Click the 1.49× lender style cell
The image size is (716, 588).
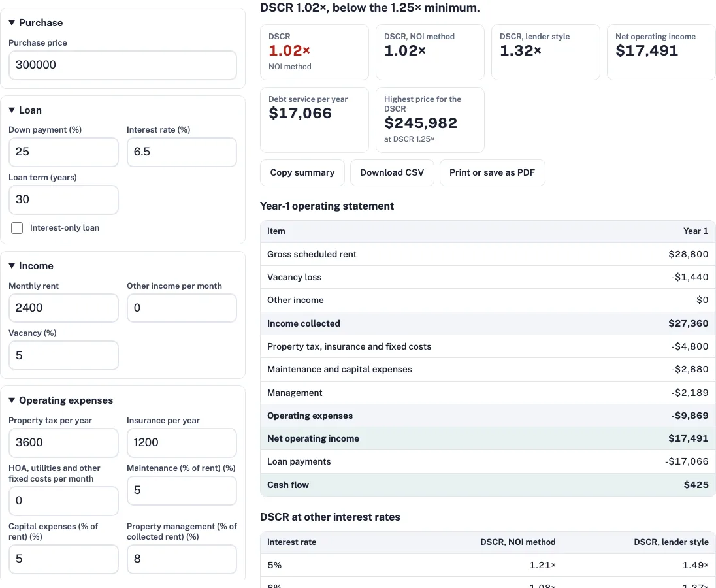tap(696, 565)
